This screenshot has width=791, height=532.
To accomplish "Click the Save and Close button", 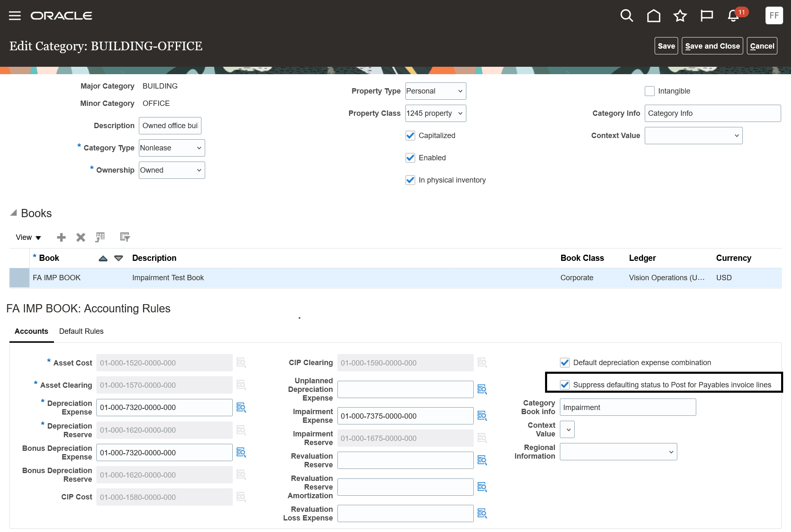I will click(x=712, y=46).
